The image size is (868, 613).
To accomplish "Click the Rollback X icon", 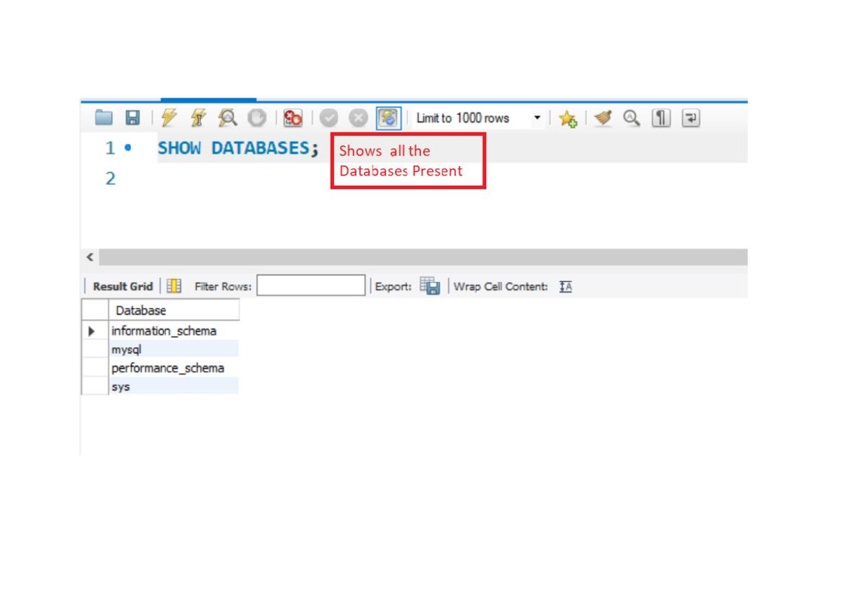I will coord(358,118).
